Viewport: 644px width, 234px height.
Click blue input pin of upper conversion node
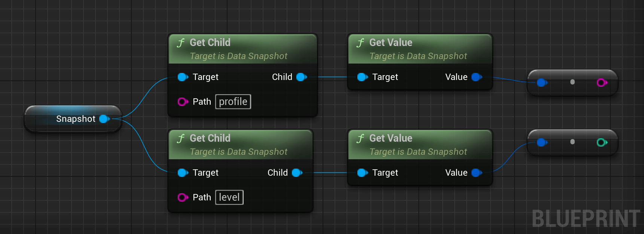pos(542,83)
